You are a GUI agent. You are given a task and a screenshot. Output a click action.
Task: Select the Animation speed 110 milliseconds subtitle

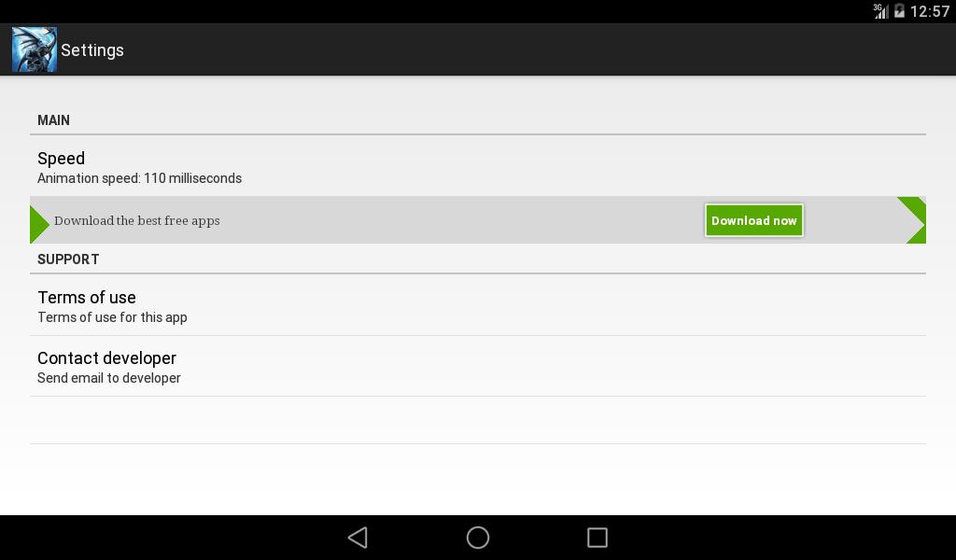tap(140, 178)
